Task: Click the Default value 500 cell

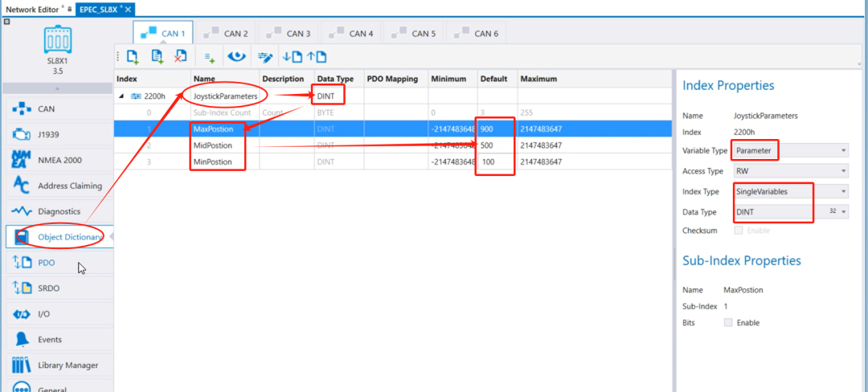Action: point(494,145)
